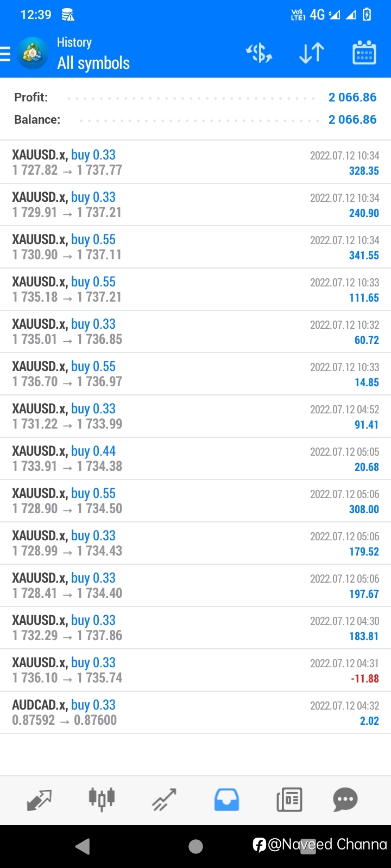The width and height of the screenshot is (391, 868).
Task: Tap the MetaTrader app logo
Action: (x=33, y=54)
